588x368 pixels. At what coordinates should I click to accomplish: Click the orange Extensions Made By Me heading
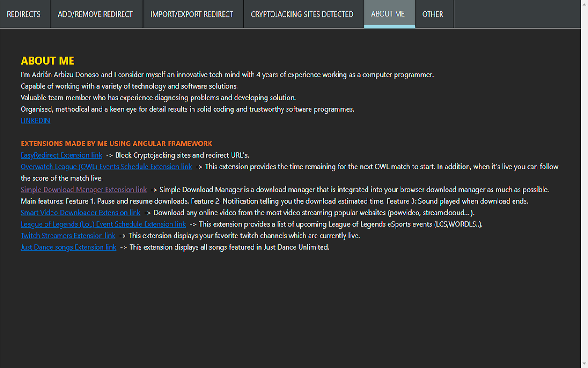[116, 144]
